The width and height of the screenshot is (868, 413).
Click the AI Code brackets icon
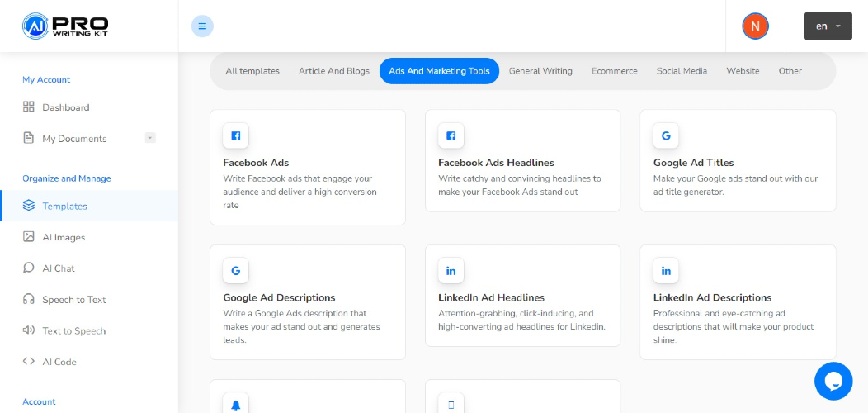[29, 362]
